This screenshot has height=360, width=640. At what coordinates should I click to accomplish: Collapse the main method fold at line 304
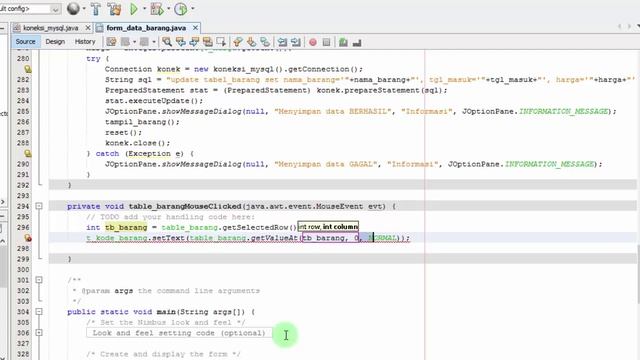(x=39, y=312)
